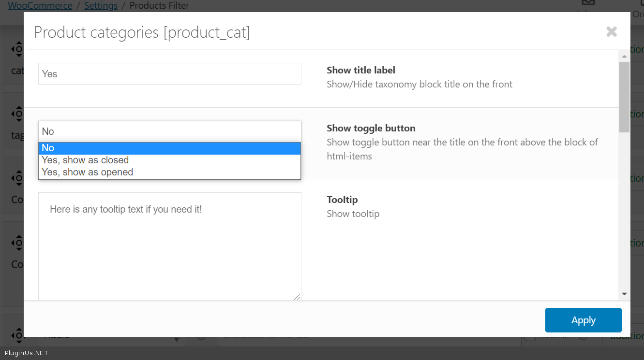Click the move handle on the 'cat' row
Viewport: 644px width, 360px height.
point(17,49)
